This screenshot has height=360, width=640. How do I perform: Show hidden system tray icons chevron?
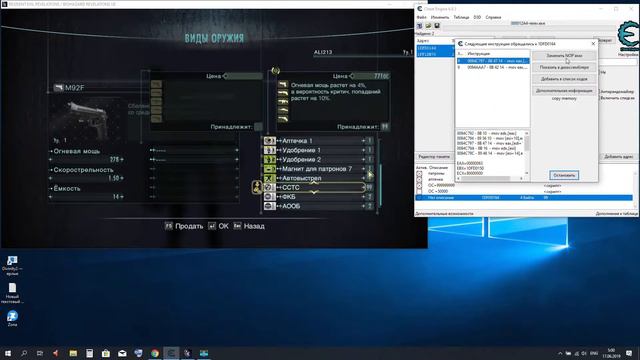pyautogui.click(x=560, y=353)
